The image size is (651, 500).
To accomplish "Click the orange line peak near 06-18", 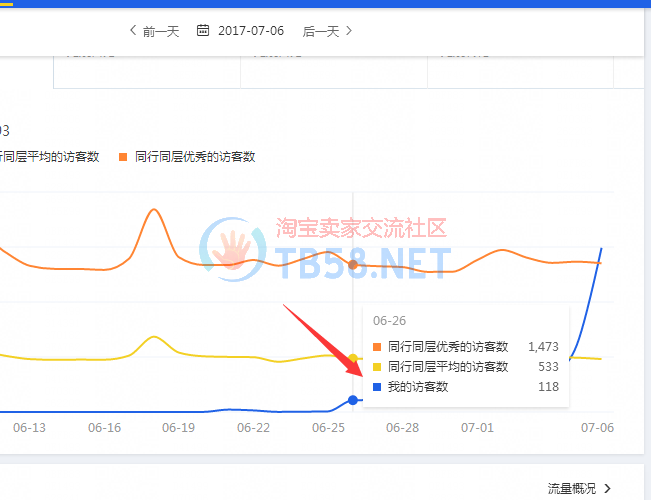I will click(153, 210).
